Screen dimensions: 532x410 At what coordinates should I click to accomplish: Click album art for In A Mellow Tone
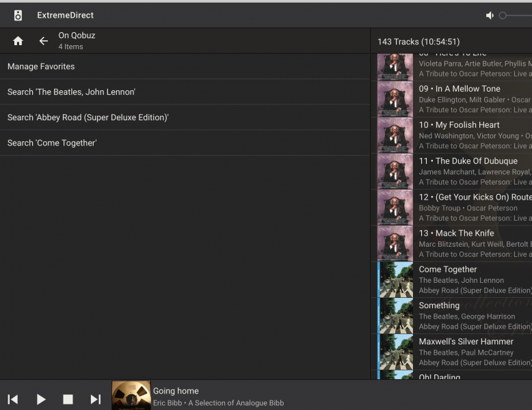[395, 99]
